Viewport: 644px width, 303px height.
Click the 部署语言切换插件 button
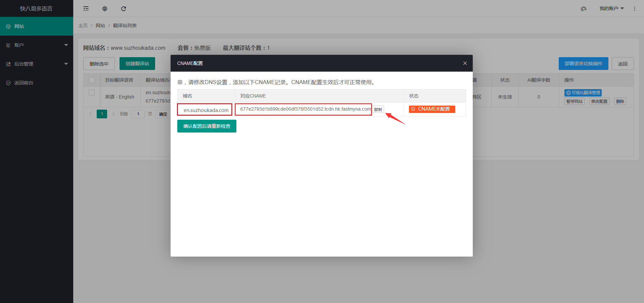(583, 64)
